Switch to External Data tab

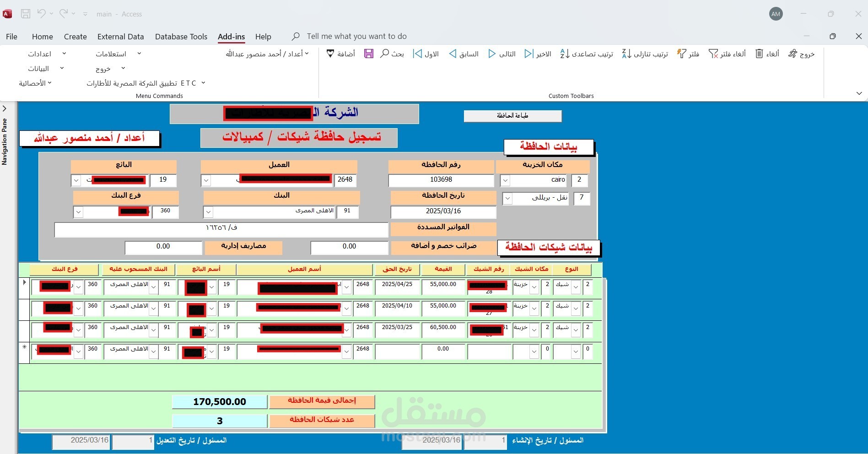(x=121, y=37)
